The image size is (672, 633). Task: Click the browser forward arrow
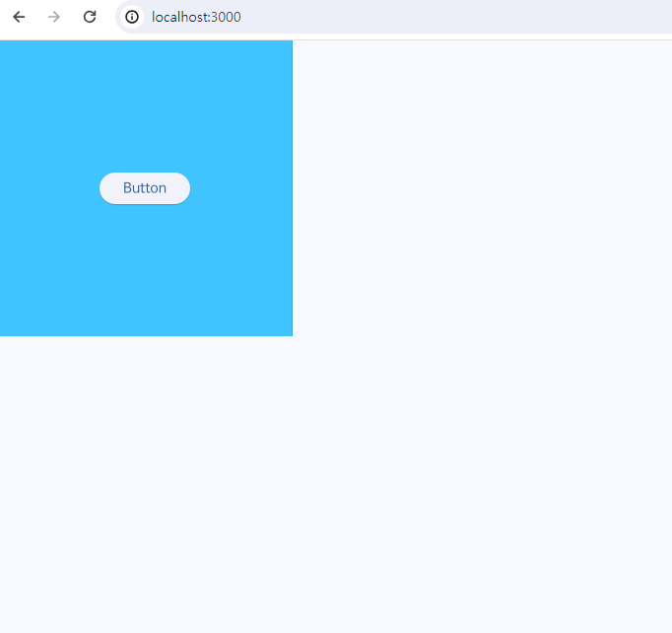pyautogui.click(x=54, y=17)
